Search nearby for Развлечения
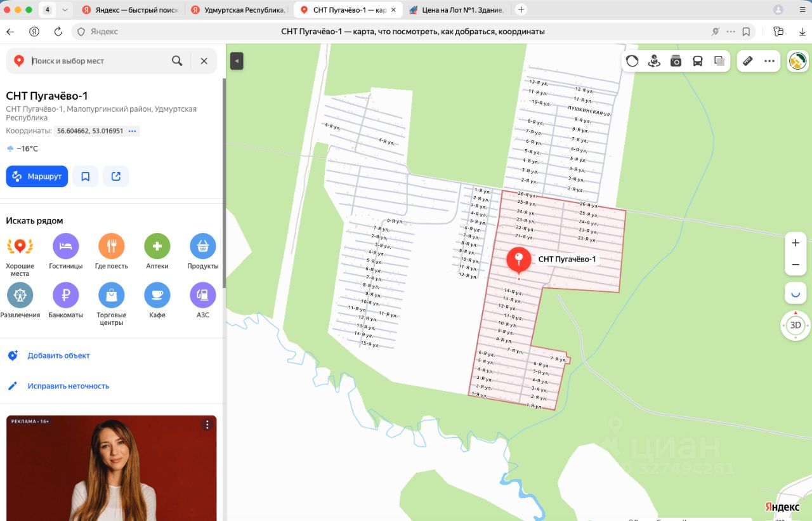This screenshot has width=812, height=521. pyautogui.click(x=20, y=301)
